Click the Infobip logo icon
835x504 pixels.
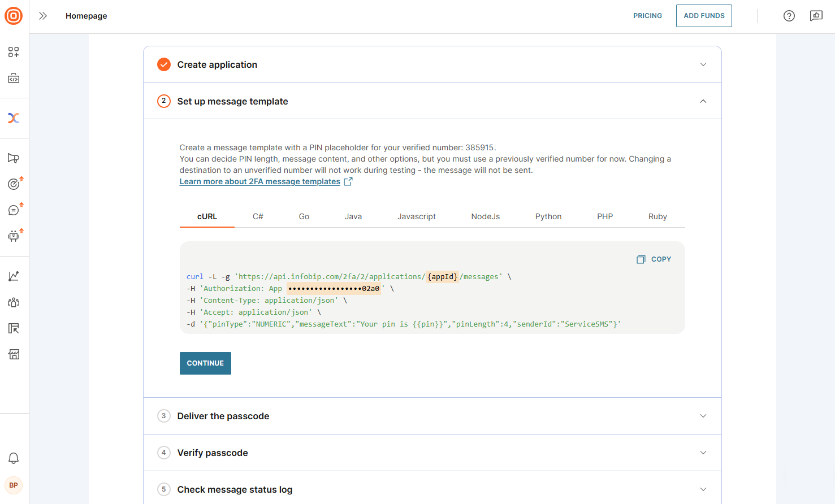[14, 16]
